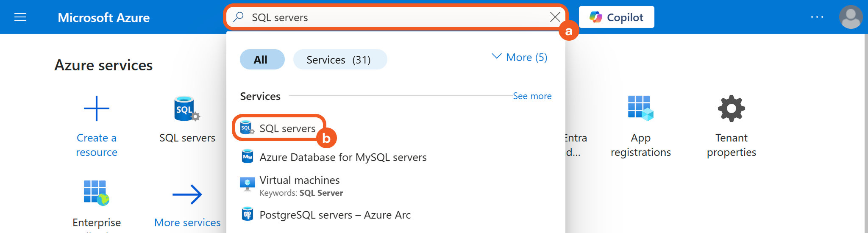Clear the search box with X

pyautogui.click(x=555, y=17)
